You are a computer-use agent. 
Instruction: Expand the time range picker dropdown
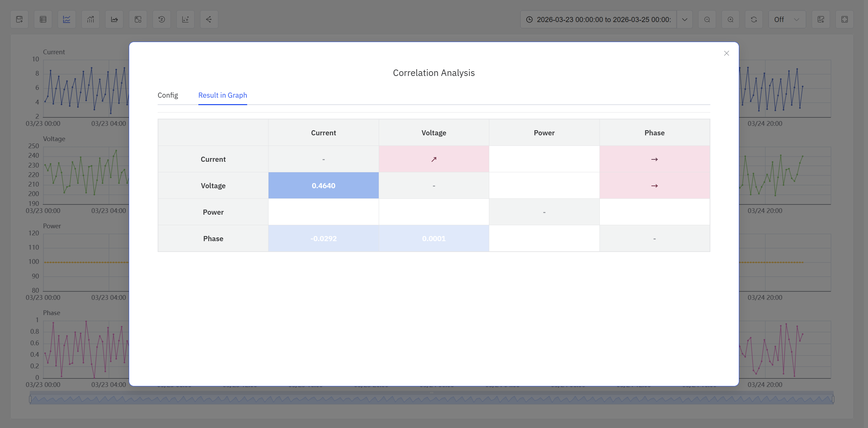coord(685,19)
